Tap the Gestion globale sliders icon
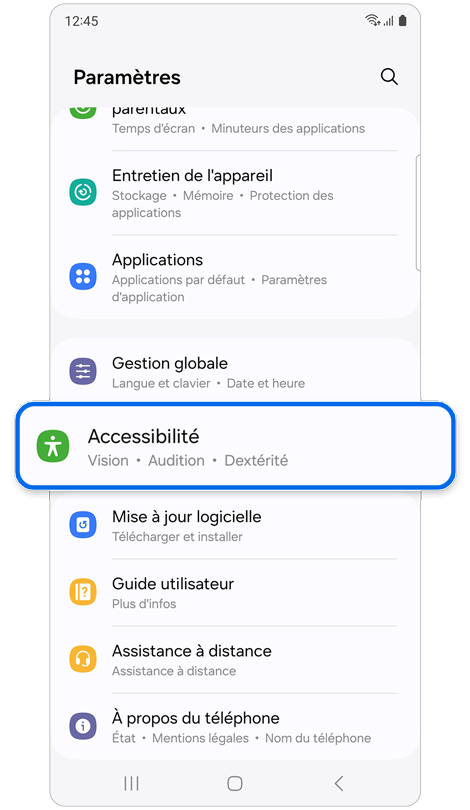This screenshot has height=810, width=470. (x=83, y=371)
